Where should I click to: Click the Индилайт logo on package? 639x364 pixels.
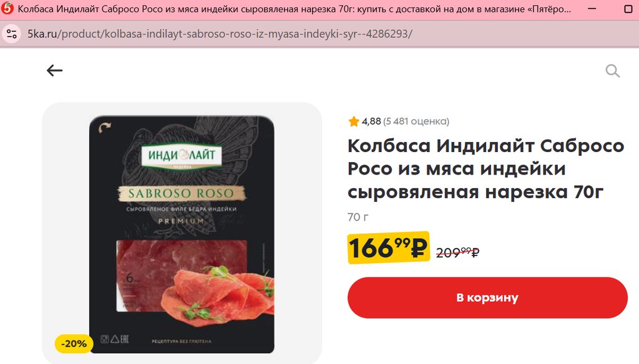(x=182, y=155)
